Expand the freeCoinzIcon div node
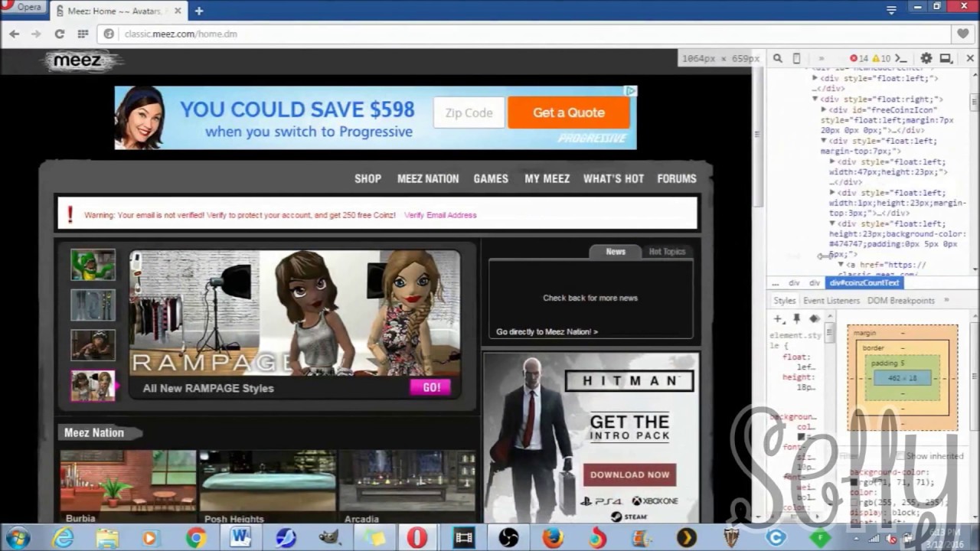The height and width of the screenshot is (551, 980). (x=824, y=109)
